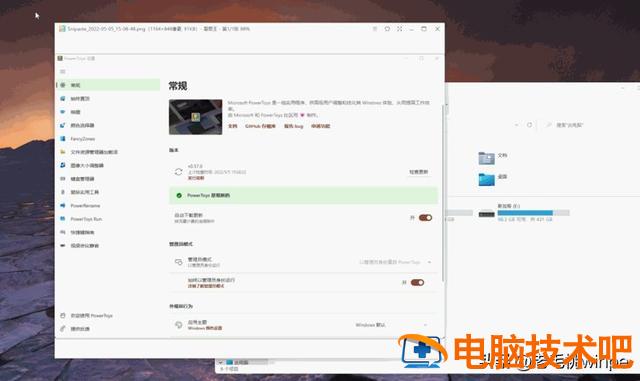Click the PowerToys settings vertical scrollbar
640x381 pixels.
point(442,194)
